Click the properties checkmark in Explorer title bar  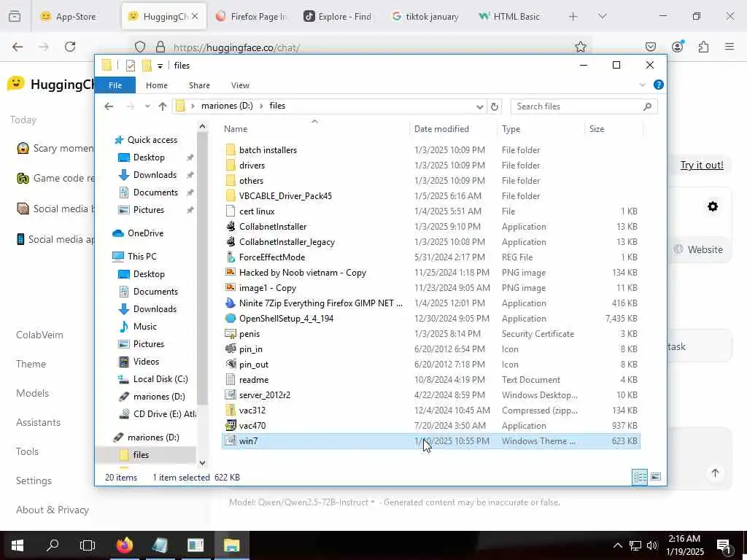[x=130, y=66]
